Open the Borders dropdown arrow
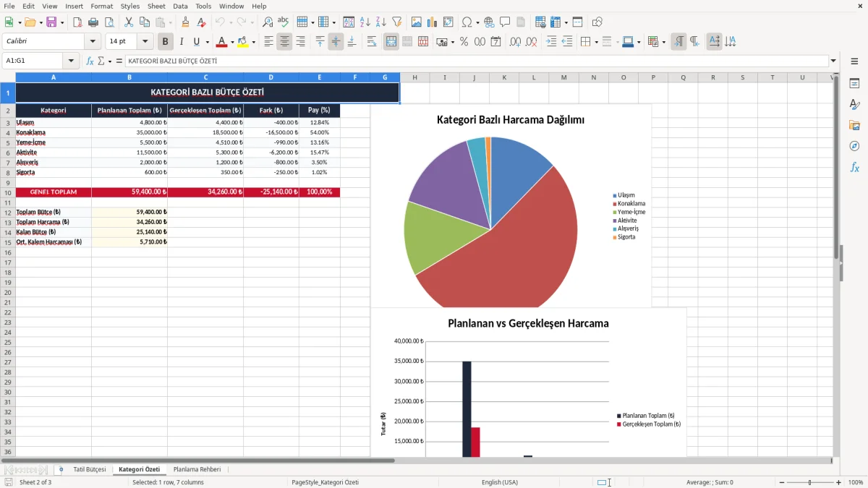This screenshot has height=488, width=868. pyautogui.click(x=595, y=42)
